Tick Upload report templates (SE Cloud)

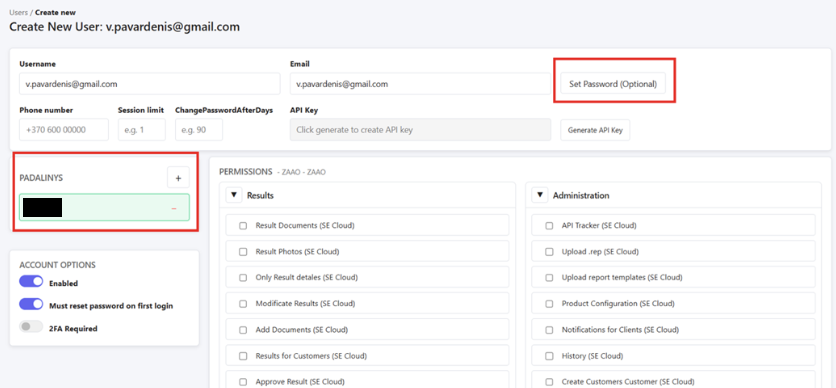549,278
